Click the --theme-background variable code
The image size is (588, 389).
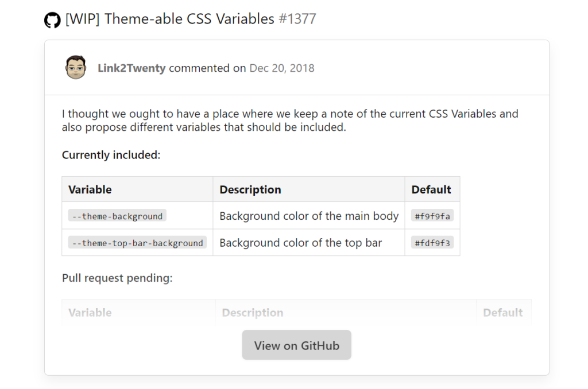pos(117,216)
